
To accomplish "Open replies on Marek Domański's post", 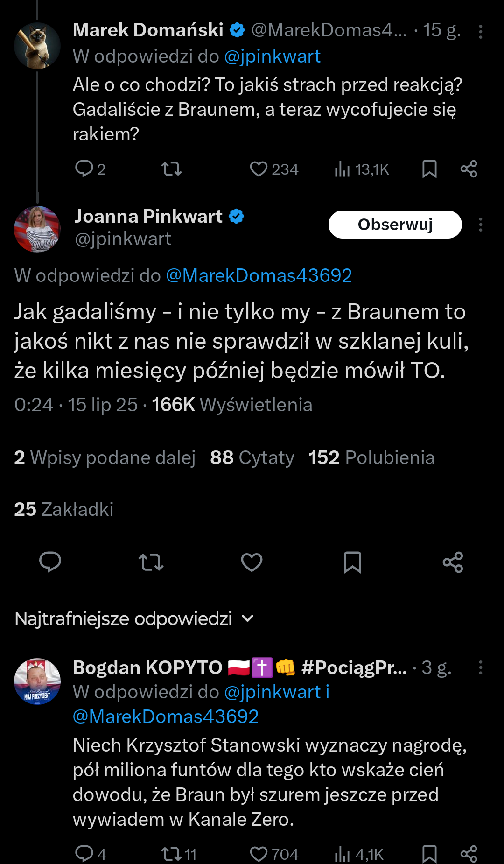I will 84,169.
